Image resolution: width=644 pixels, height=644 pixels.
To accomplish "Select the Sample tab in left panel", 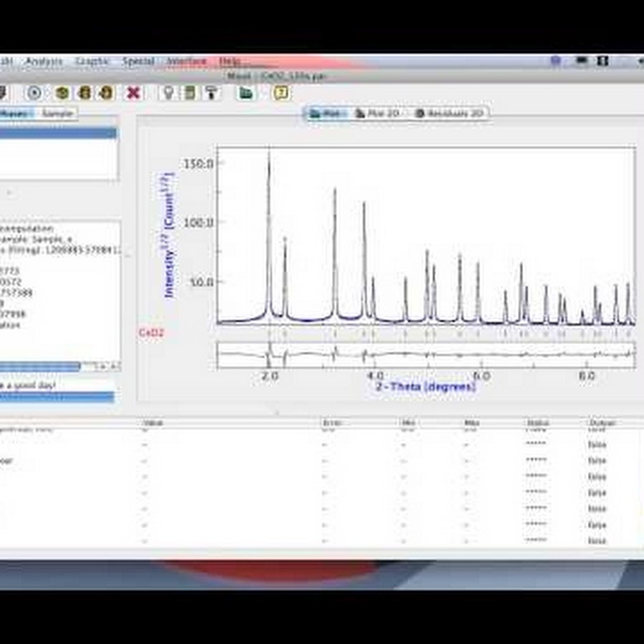I will 57,113.
